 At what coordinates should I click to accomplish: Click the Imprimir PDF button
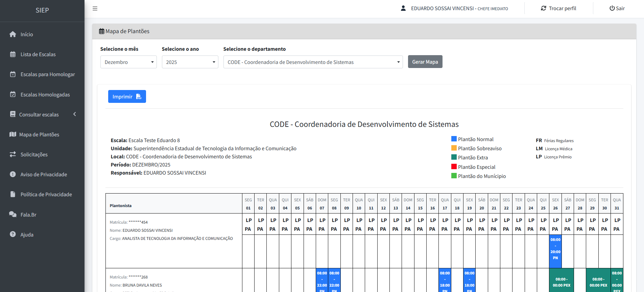click(127, 96)
